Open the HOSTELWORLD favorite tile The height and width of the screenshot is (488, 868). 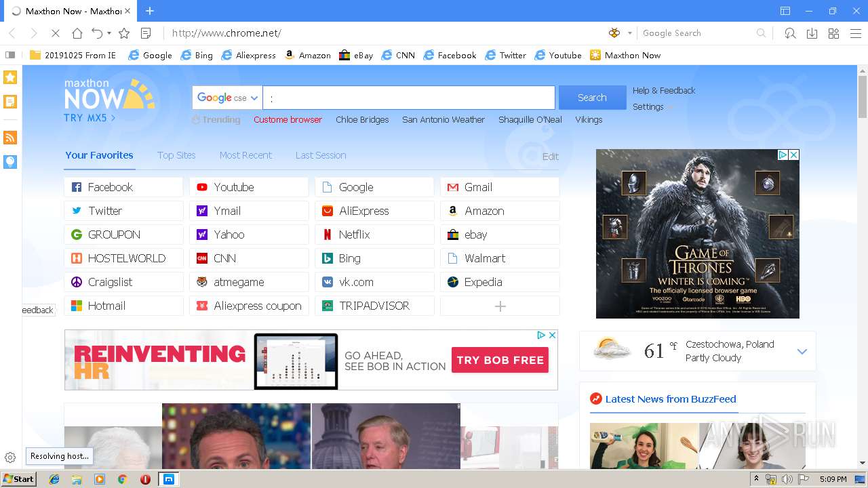[x=123, y=258]
